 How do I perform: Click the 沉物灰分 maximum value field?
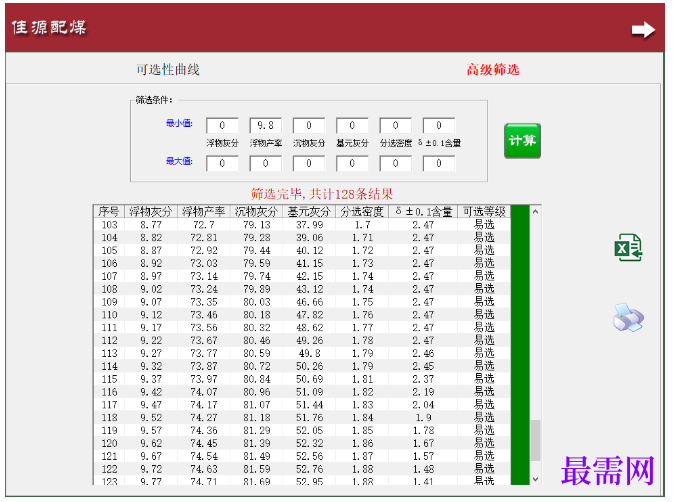tap(309, 163)
